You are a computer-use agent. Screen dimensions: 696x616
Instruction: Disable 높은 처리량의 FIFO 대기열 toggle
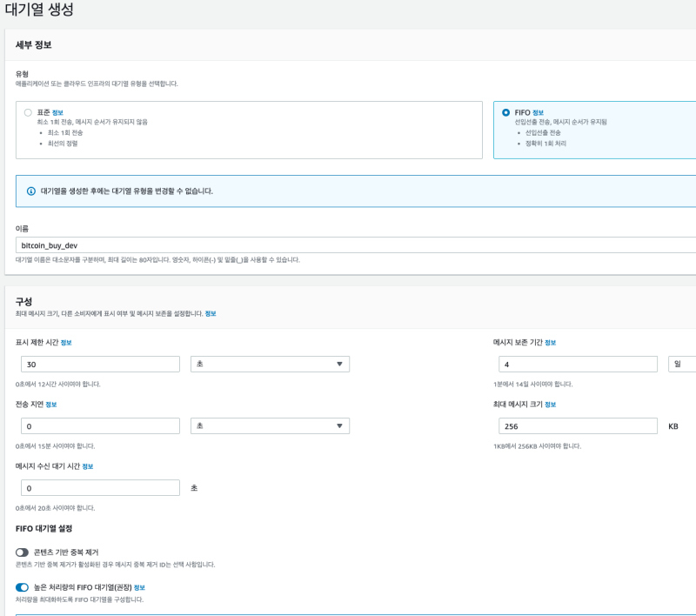coord(23,587)
